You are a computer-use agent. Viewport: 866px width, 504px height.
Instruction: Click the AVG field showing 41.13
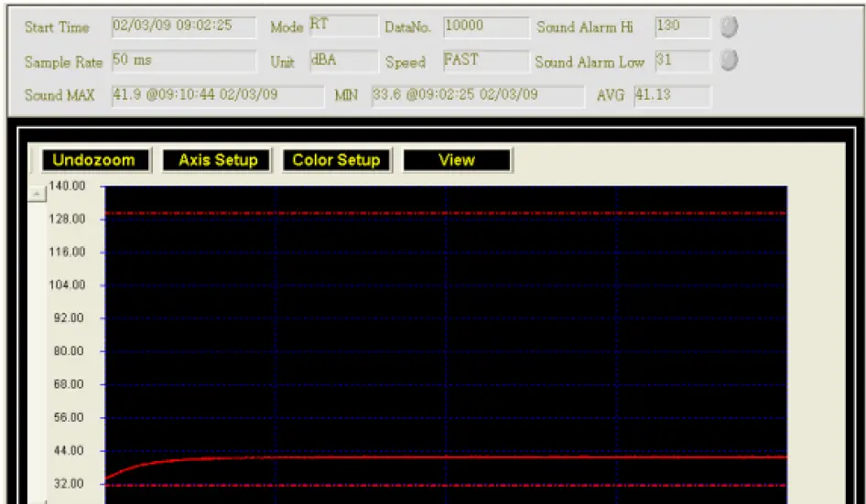pyautogui.click(x=673, y=96)
